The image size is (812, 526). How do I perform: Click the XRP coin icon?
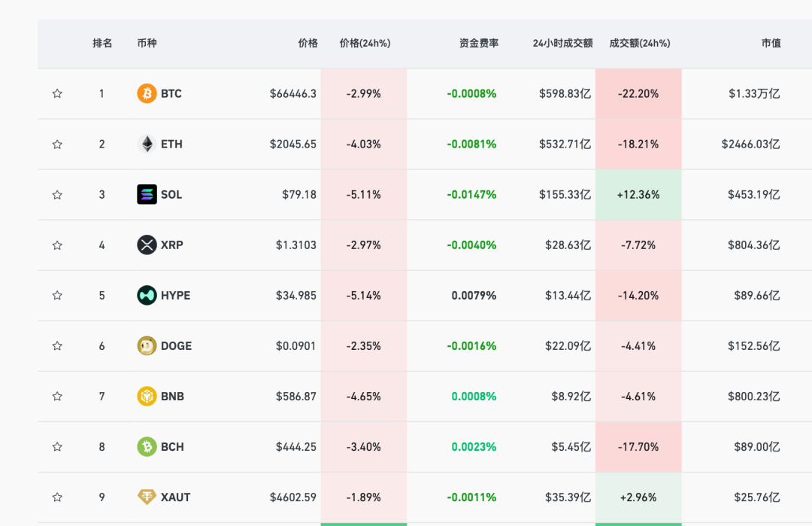tap(147, 245)
